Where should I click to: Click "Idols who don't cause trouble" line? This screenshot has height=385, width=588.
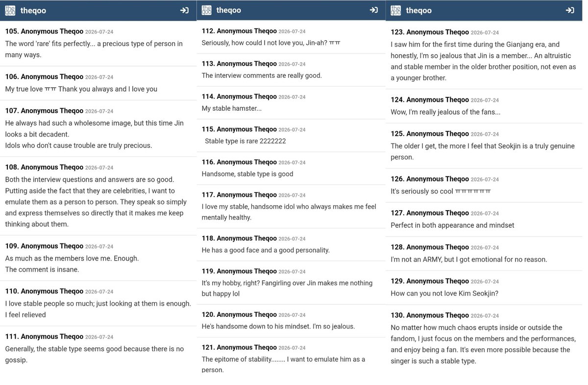tap(79, 145)
